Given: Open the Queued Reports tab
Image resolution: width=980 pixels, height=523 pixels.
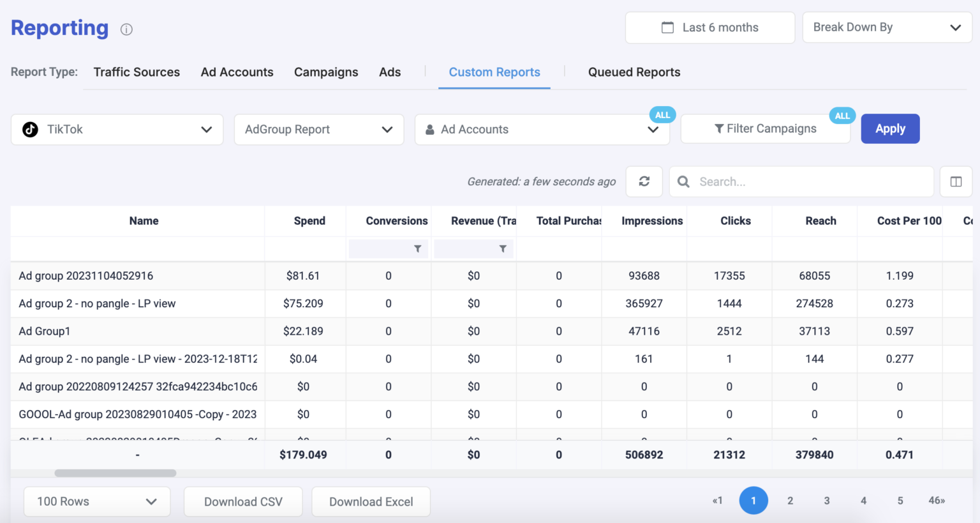Looking at the screenshot, I should (x=634, y=72).
